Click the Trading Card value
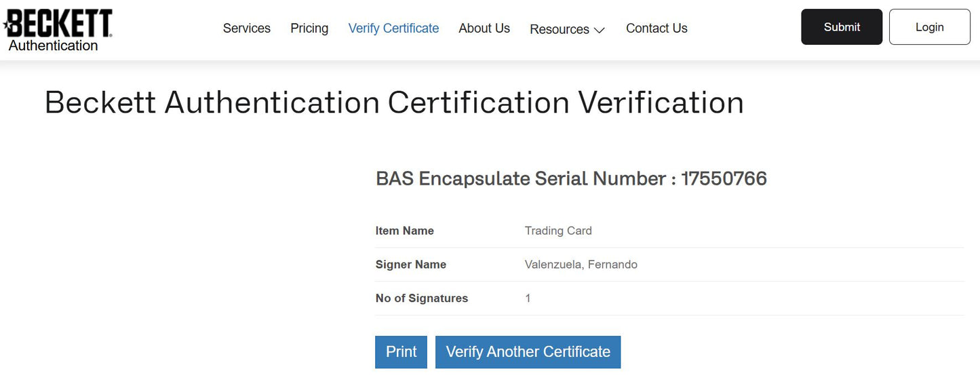This screenshot has height=384, width=980. coord(558,231)
